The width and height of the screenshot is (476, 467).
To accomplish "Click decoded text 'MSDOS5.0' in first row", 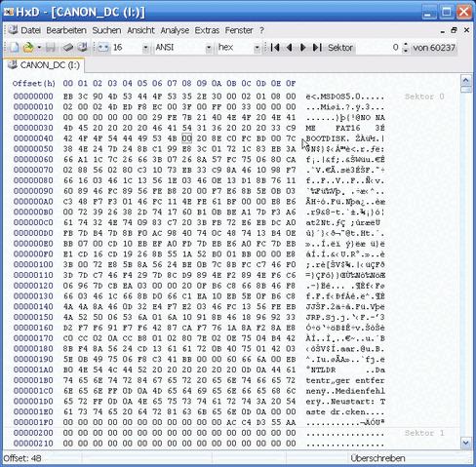I will [340, 97].
